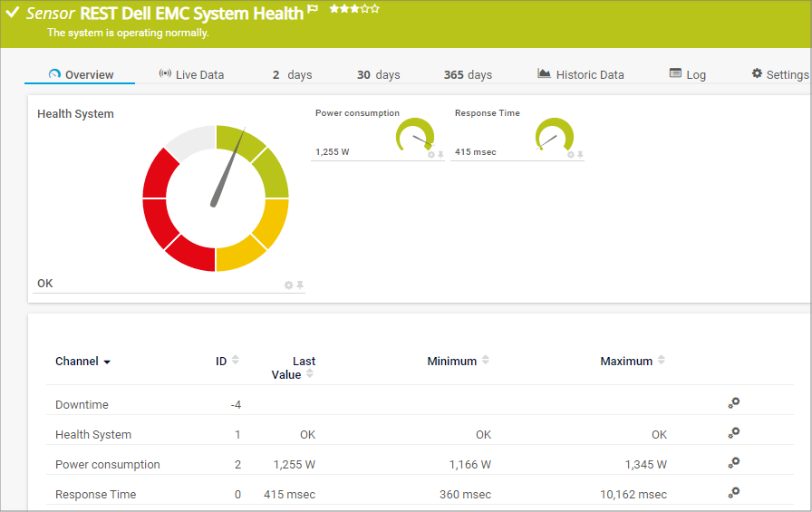Click gear icon on Response Time gauge
Screen dimensions: 812x512
571,155
